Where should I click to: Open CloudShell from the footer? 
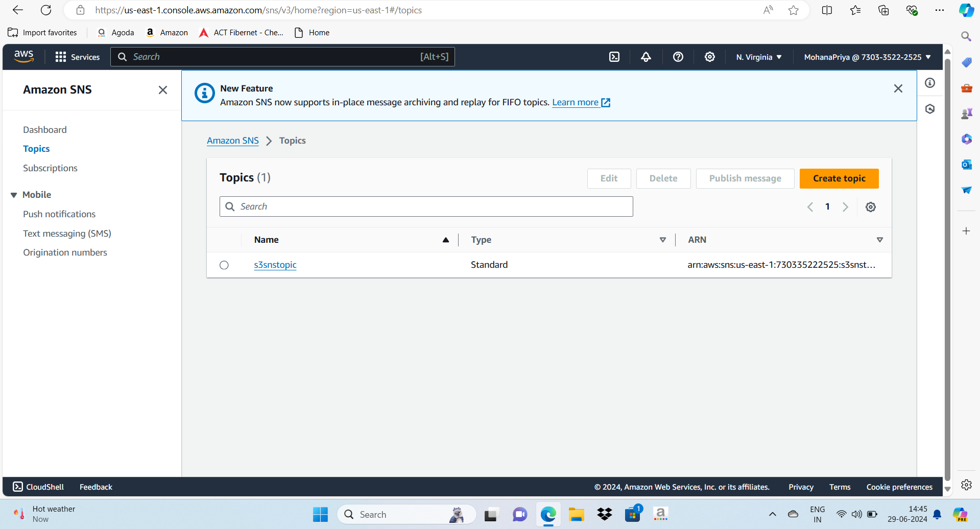pyautogui.click(x=38, y=487)
